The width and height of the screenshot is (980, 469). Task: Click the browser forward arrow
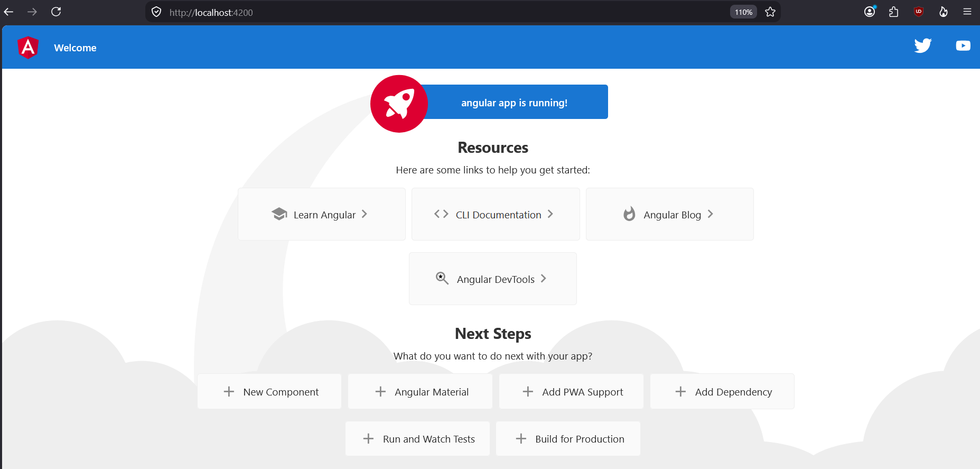pos(32,12)
